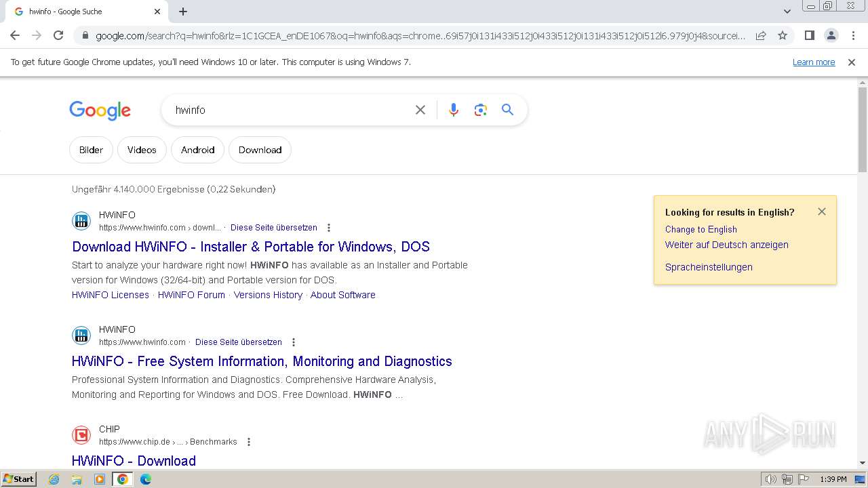Open options for second HWiNFO result

[x=294, y=342]
